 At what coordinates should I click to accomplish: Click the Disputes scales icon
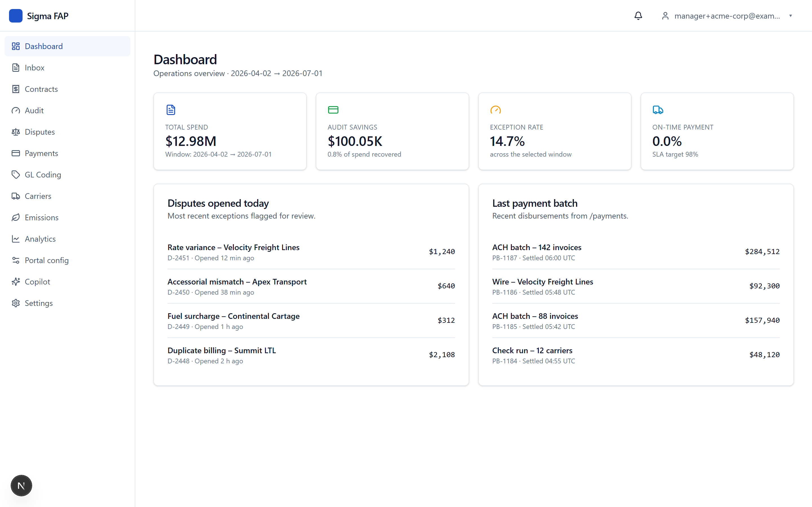click(x=16, y=132)
